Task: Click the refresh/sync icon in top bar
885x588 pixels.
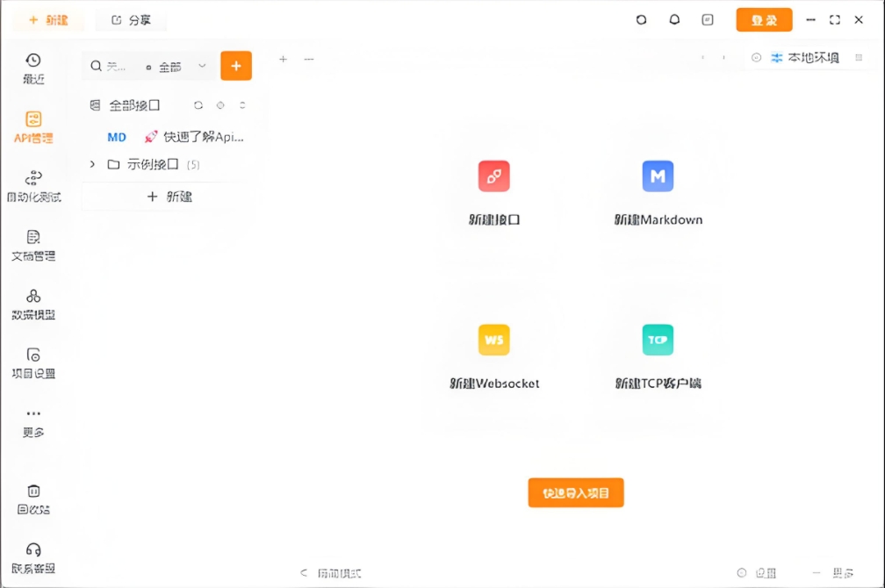Action: click(x=641, y=20)
